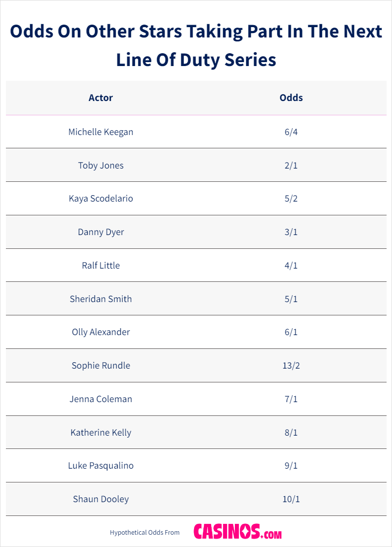Click the Luke Pasqualino name cell

100,466
